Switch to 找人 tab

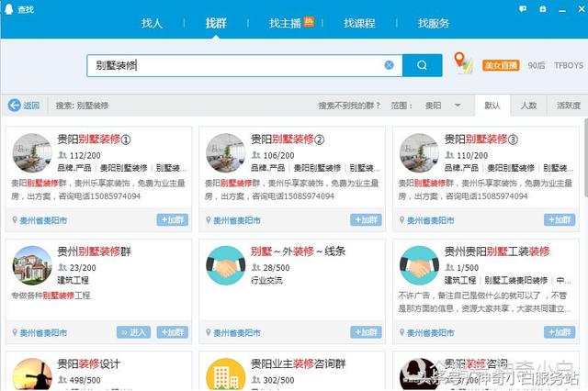click(152, 23)
